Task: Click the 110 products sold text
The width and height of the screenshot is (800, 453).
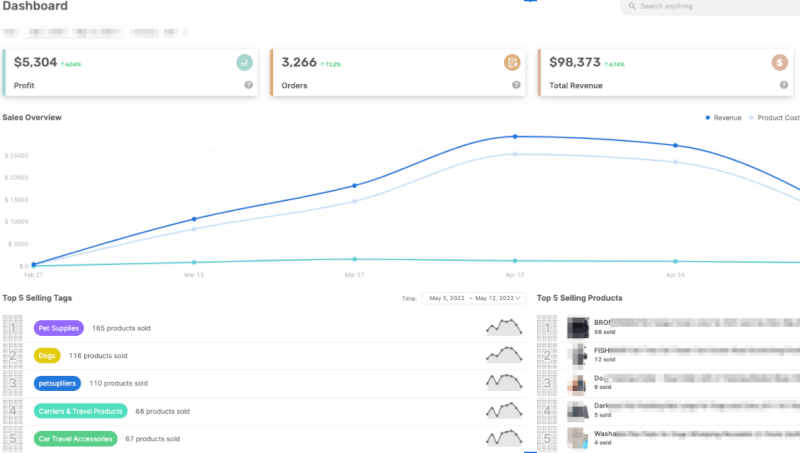Action: [118, 383]
